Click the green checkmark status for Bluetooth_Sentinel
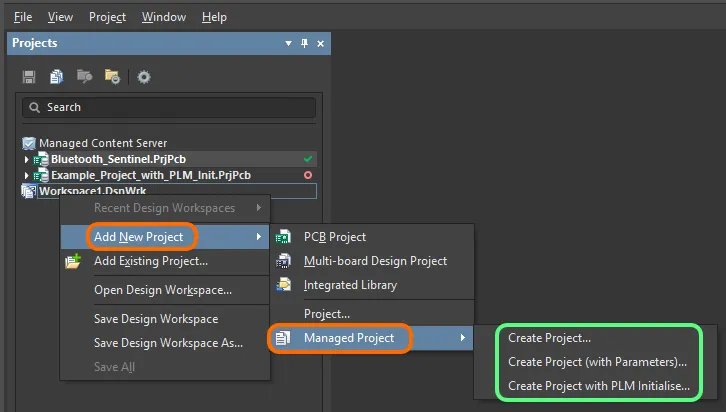The height and width of the screenshot is (412, 726). [308, 159]
